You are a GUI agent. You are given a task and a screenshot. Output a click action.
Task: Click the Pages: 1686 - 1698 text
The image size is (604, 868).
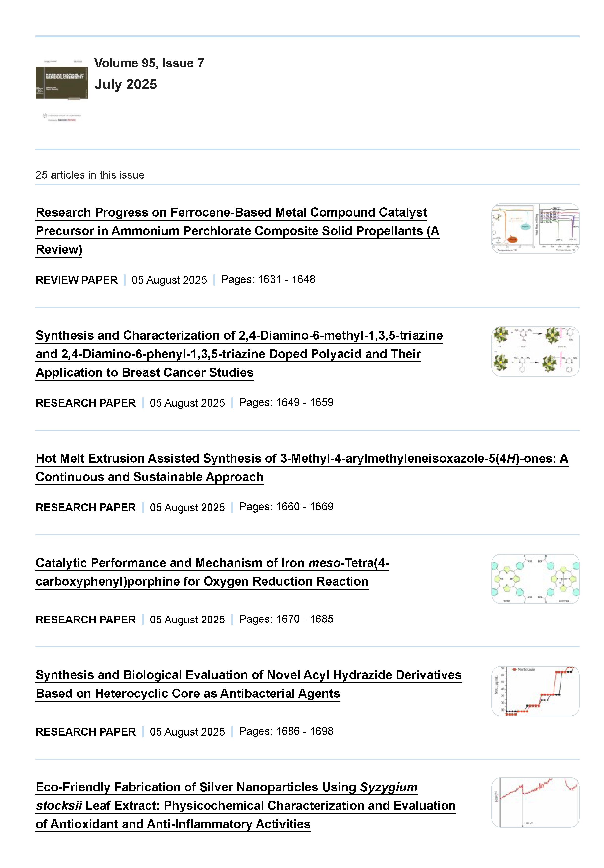pos(286,731)
